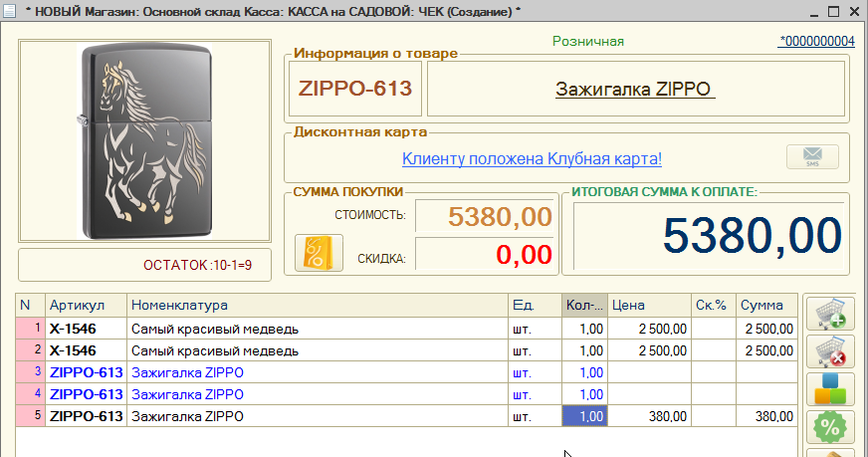868x457 pixels.
Task: Open underlined 'Зажигалка ZIPPO' product title
Action: click(635, 89)
